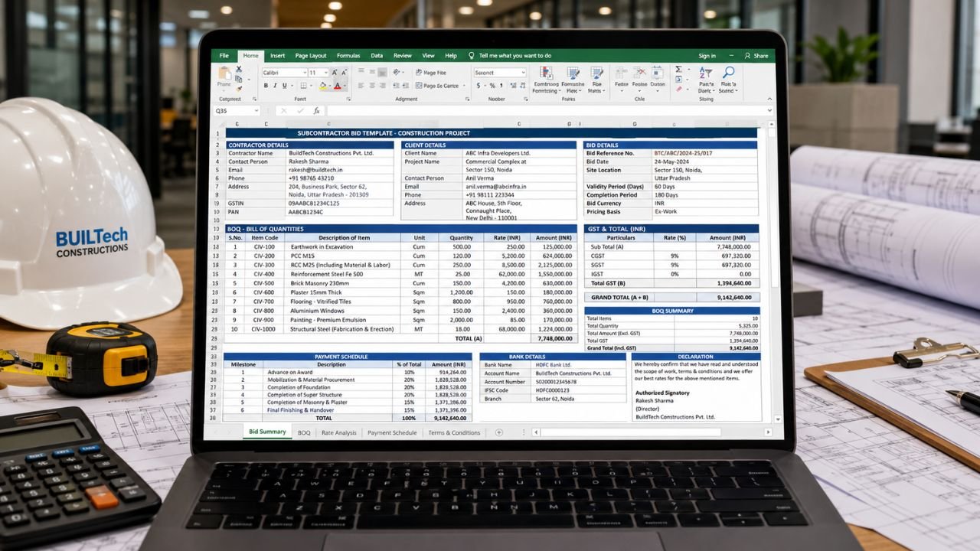
Task: Switch to the View ribbon tab
Action: [428, 56]
